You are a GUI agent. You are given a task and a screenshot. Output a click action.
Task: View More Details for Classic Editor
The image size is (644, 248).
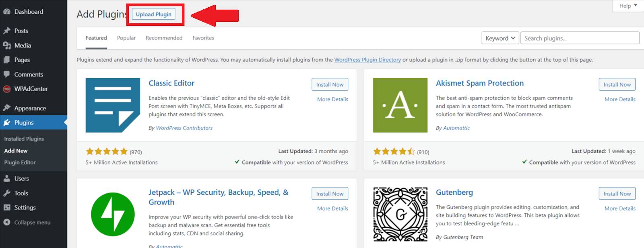[332, 99]
